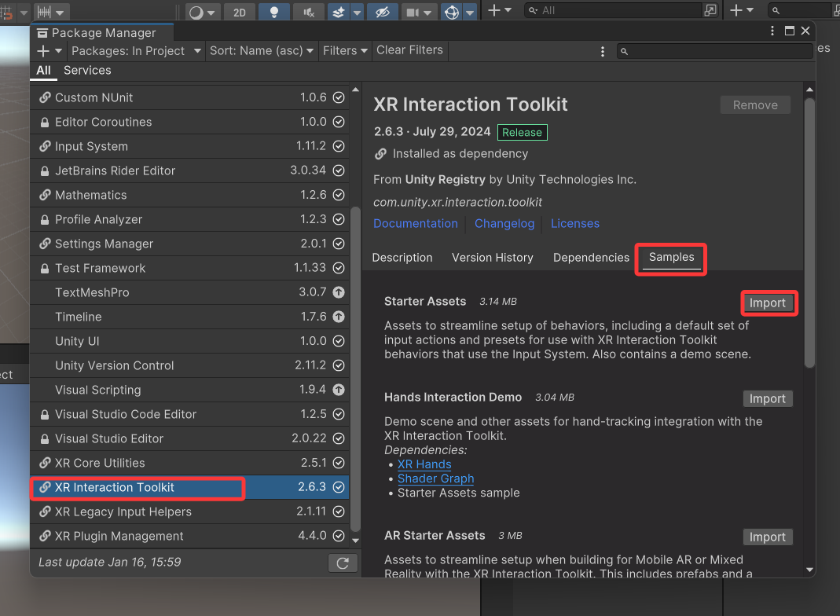
Task: Switch to Samples tab
Action: coord(671,258)
